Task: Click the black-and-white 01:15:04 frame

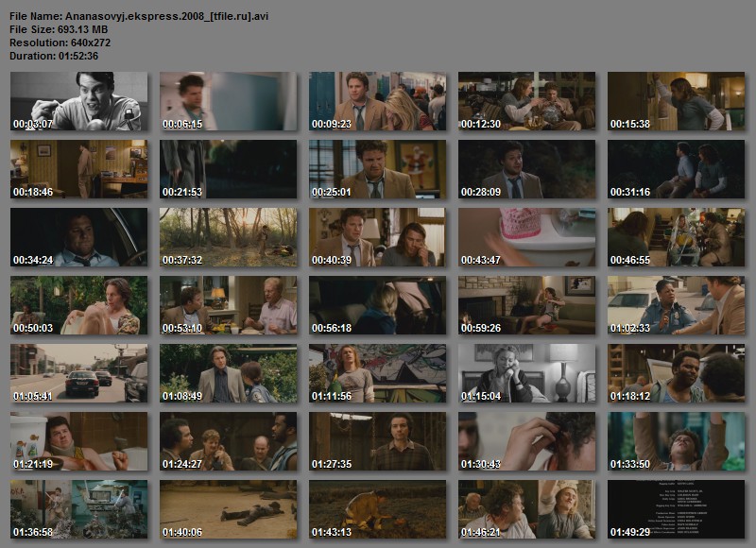Action: tap(527, 373)
